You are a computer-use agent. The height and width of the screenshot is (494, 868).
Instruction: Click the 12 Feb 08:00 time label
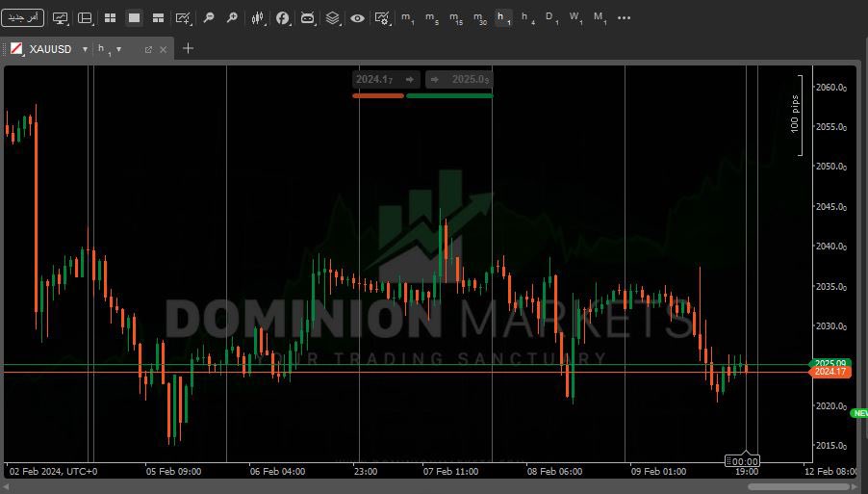coord(831,472)
